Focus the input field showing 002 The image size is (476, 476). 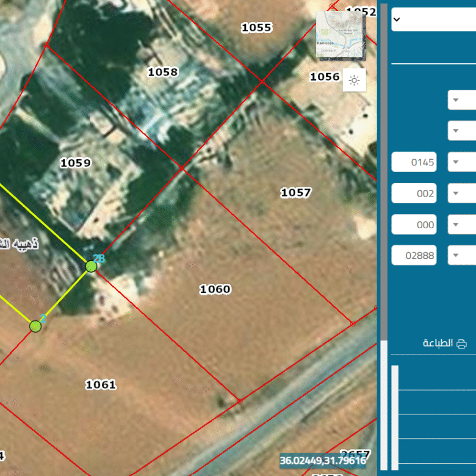pyautogui.click(x=414, y=193)
